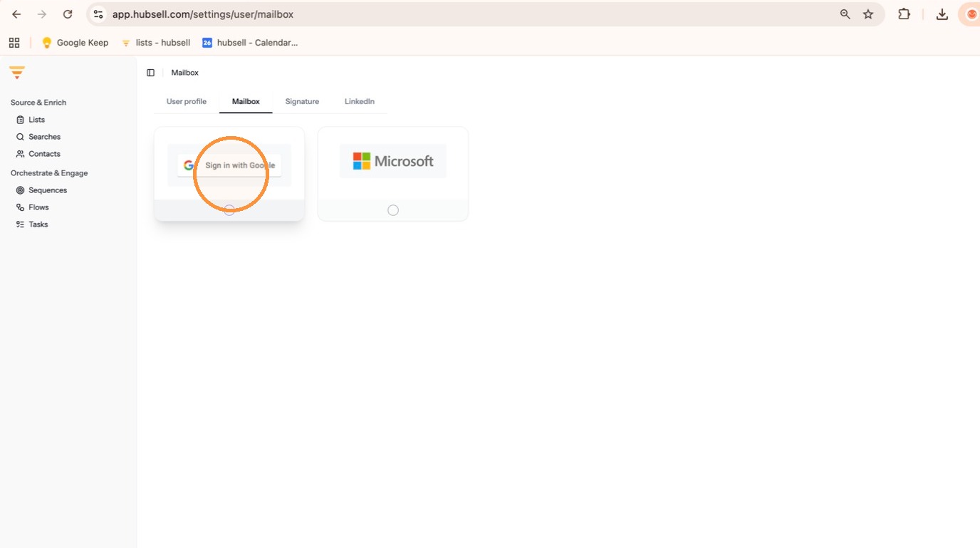Viewport: 980px width, 548px height.
Task: Click the Mailbox breadcrumb title
Action: click(184, 73)
